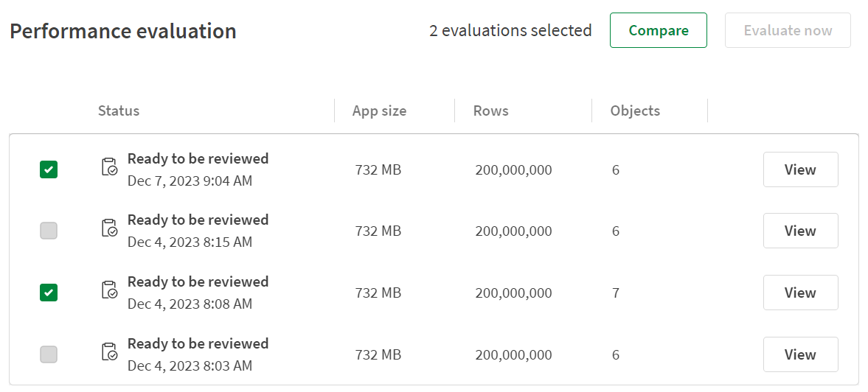Click the clipboard icon for Dec 7 evaluation
This screenshot has height=392, width=868.
click(108, 167)
